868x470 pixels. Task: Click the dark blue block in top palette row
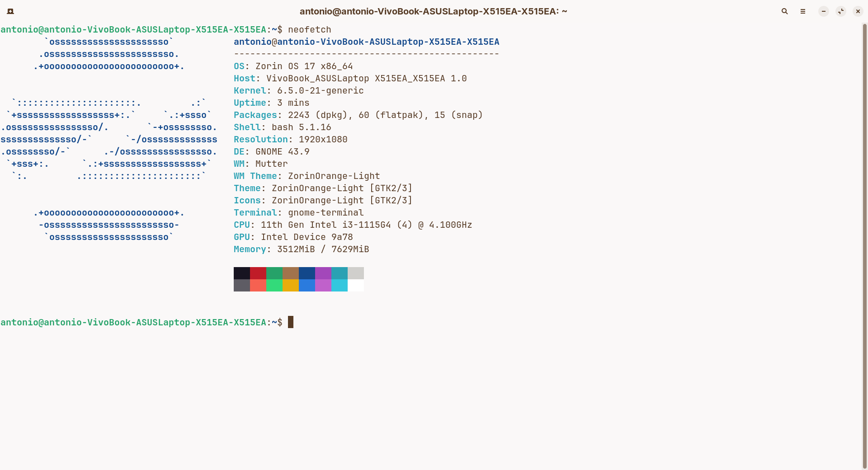pos(307,273)
